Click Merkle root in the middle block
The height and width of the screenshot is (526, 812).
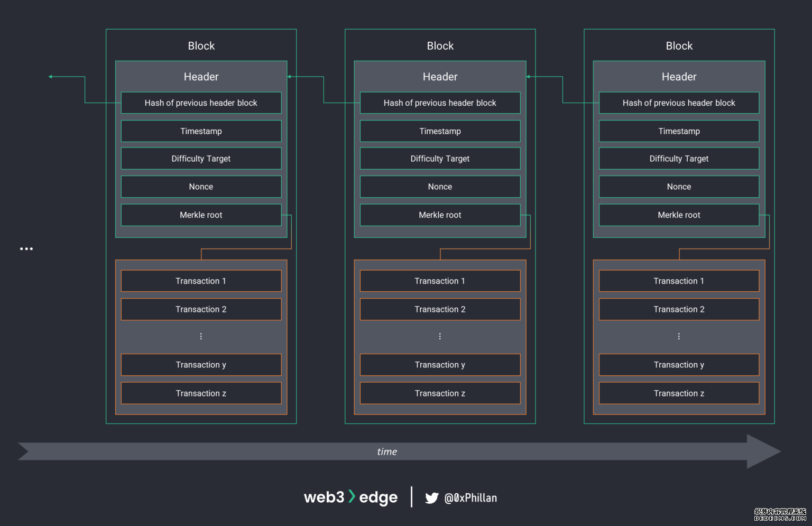(440, 215)
